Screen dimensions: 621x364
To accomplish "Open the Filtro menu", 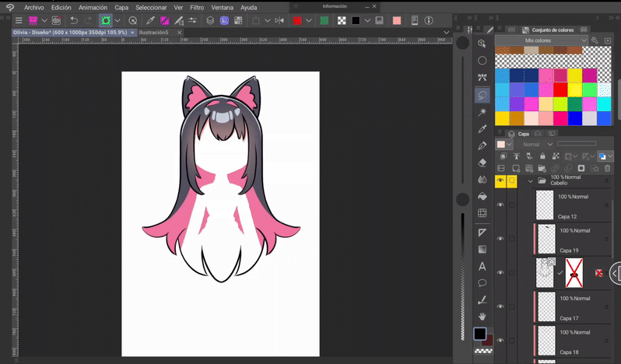I will point(197,7).
